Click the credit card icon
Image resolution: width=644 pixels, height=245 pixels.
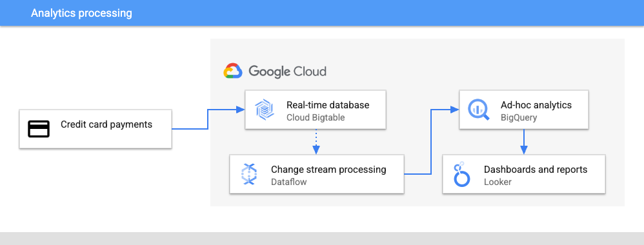click(39, 129)
